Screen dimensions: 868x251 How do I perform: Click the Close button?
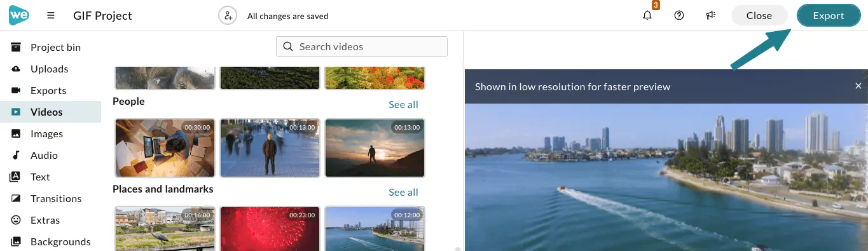point(759,16)
